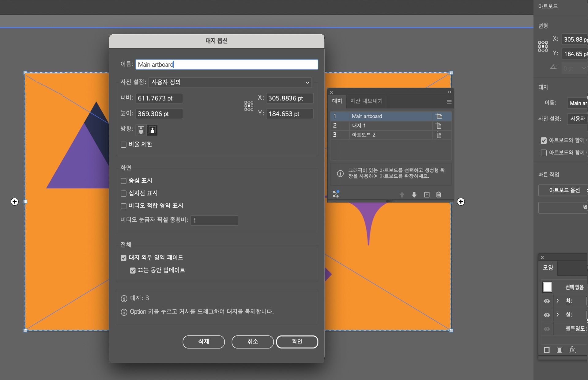Expand the 획 stroke row chevron
The width and height of the screenshot is (588, 380).
(558, 301)
